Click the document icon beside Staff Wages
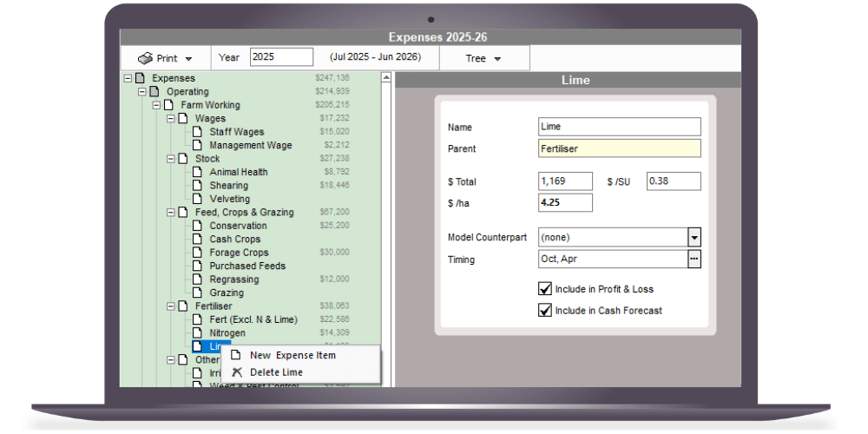868x434 pixels. [x=197, y=132]
